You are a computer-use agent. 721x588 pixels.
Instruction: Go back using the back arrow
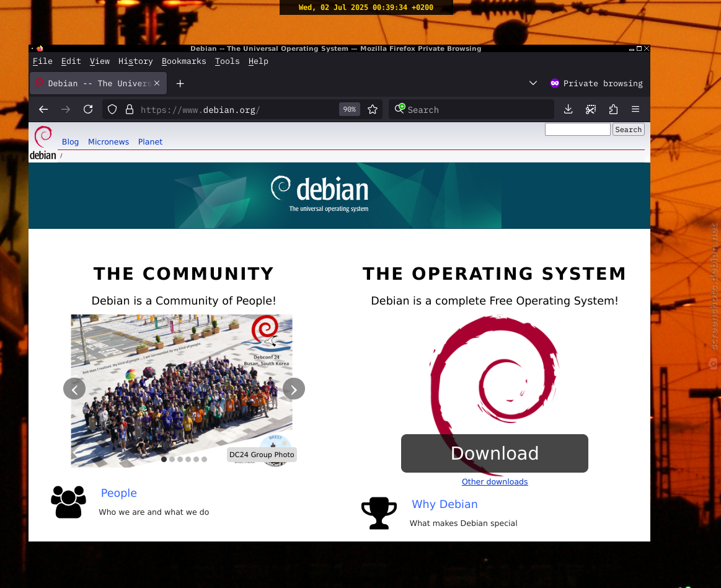(x=43, y=110)
